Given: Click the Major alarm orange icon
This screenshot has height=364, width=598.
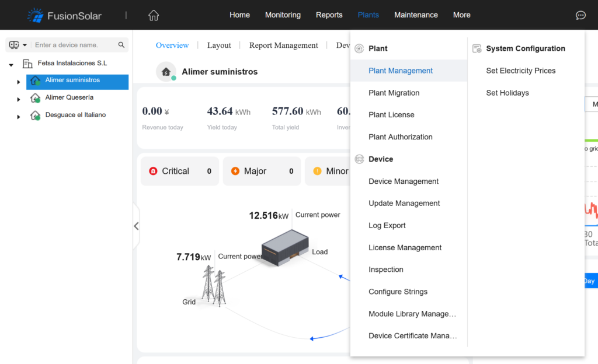Looking at the screenshot, I should click(x=235, y=171).
